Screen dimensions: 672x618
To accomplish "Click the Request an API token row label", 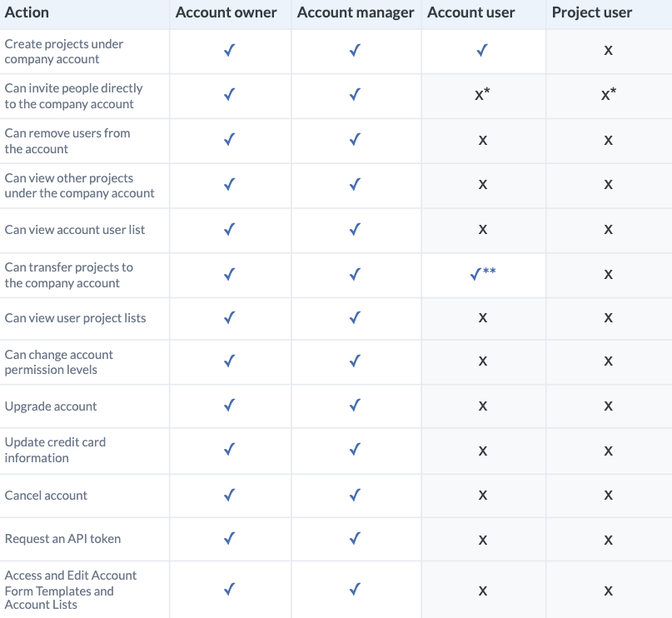I will click(62, 539).
